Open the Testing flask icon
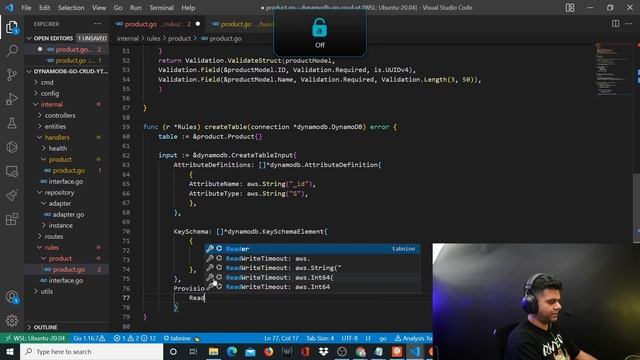This screenshot has height=360, width=640. 12,123
